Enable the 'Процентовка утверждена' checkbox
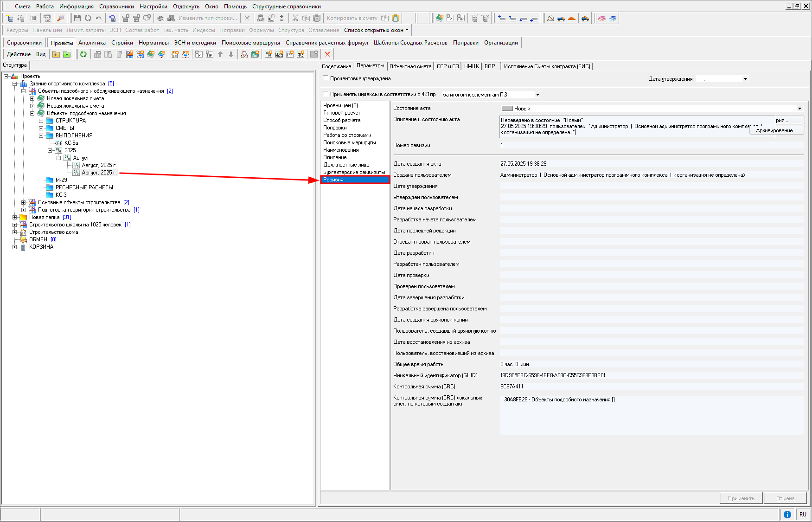Screen dimensions: 812x522 (x=326, y=78)
